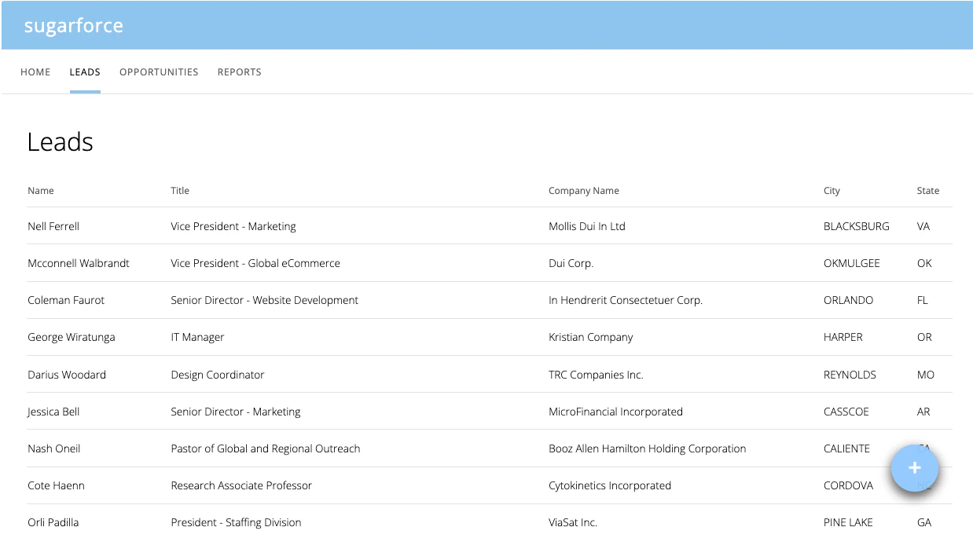Click city ORLANDO
The image size is (973, 560).
[849, 300]
